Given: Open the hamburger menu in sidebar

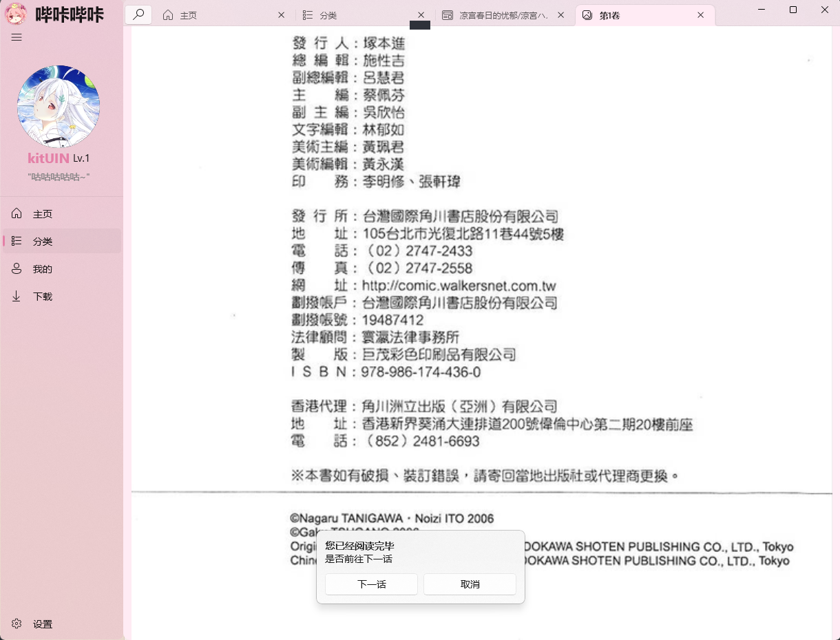Looking at the screenshot, I should tap(17, 37).
